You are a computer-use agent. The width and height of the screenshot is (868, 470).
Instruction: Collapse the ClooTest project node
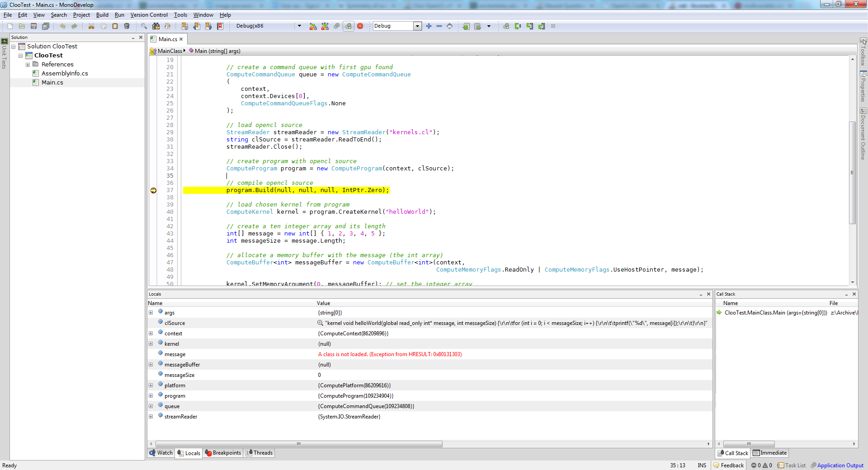[x=20, y=56]
